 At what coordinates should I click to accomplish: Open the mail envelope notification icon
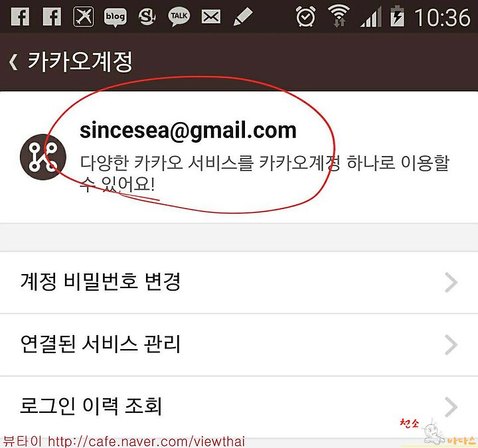[x=211, y=17]
